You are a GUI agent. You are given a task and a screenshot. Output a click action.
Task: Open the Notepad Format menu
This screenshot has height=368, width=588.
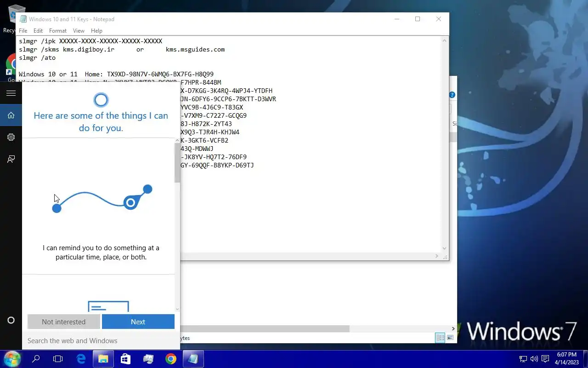[58, 31]
